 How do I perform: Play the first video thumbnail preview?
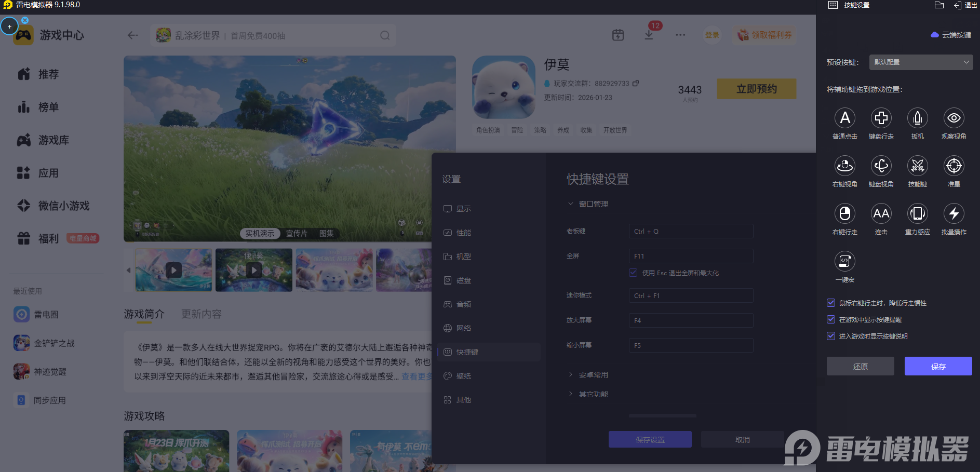pyautogui.click(x=173, y=270)
